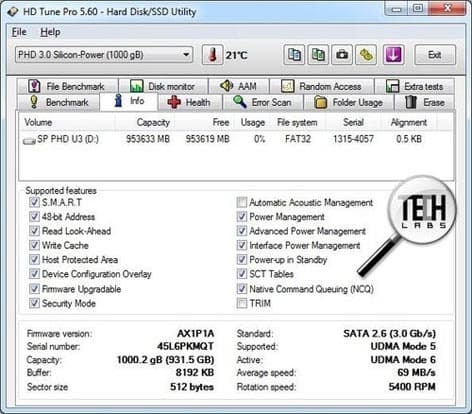Copy info to clipboard icon
472x414 pixels.
[x=294, y=55]
